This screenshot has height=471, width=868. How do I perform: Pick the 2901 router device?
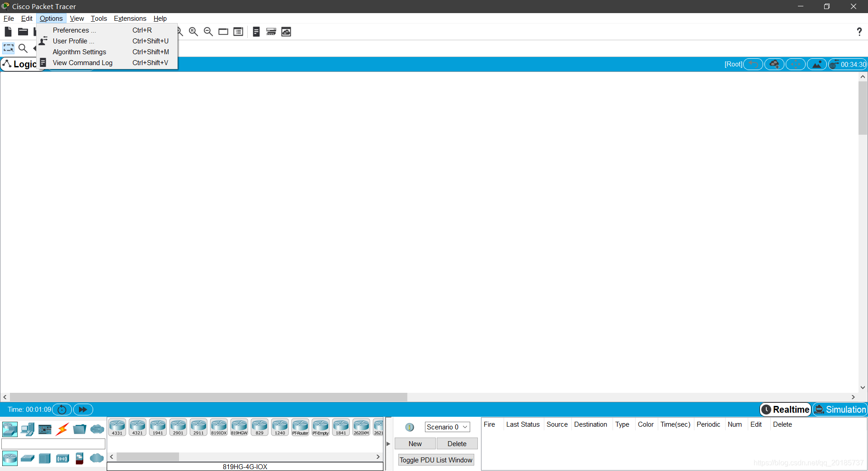(x=178, y=427)
